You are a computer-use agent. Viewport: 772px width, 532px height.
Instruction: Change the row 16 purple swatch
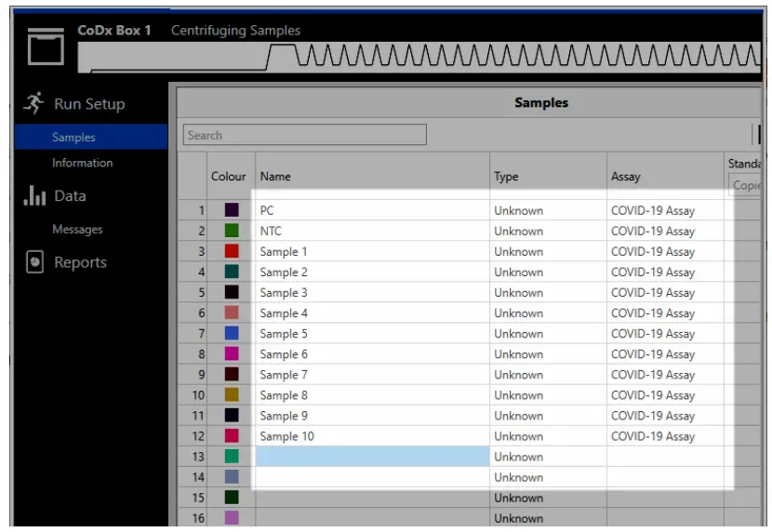click(x=232, y=518)
